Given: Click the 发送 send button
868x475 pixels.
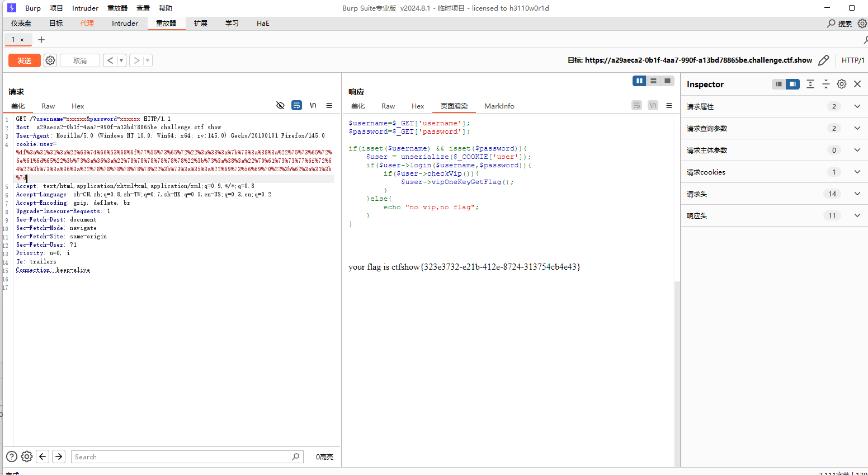Looking at the screenshot, I should [25, 60].
